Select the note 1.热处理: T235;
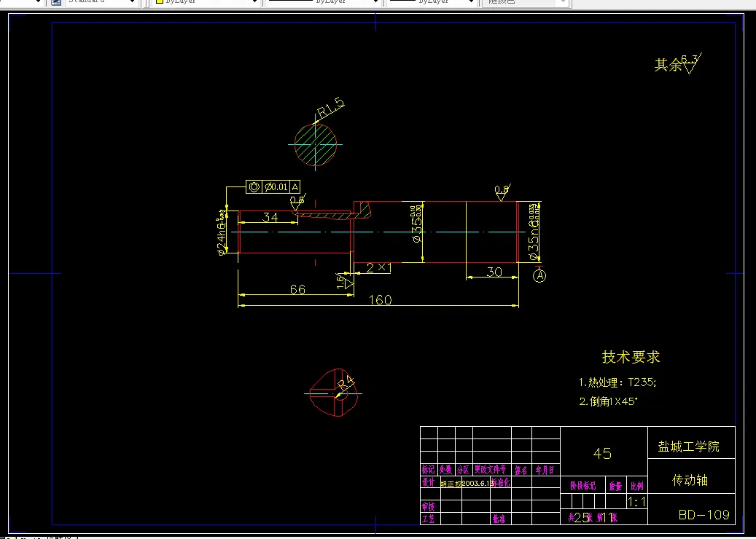The height and width of the screenshot is (539, 756). tap(617, 382)
